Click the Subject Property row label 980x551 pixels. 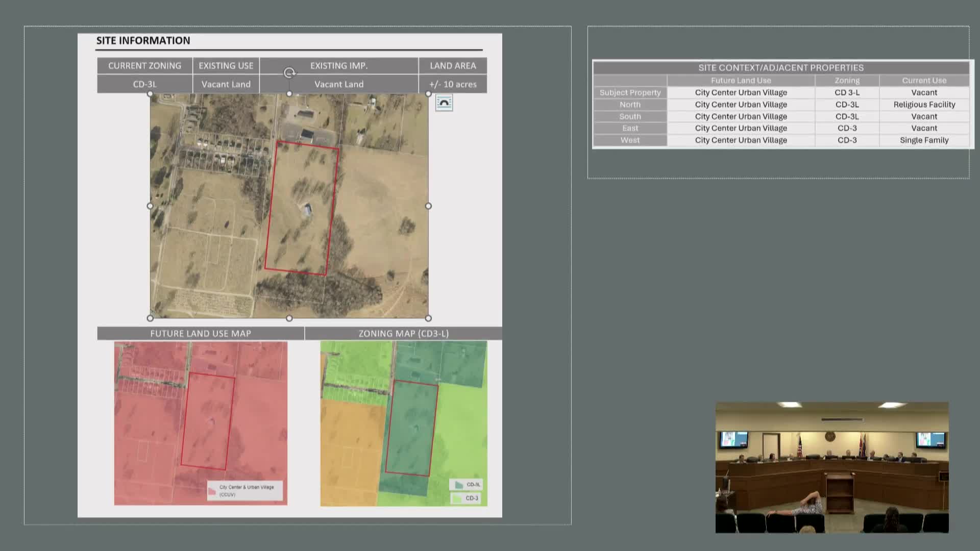(630, 92)
